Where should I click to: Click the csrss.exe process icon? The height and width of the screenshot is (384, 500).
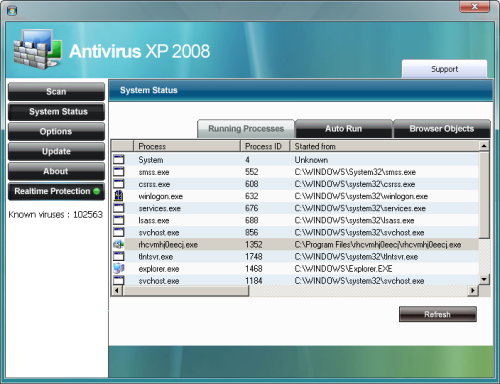(118, 184)
